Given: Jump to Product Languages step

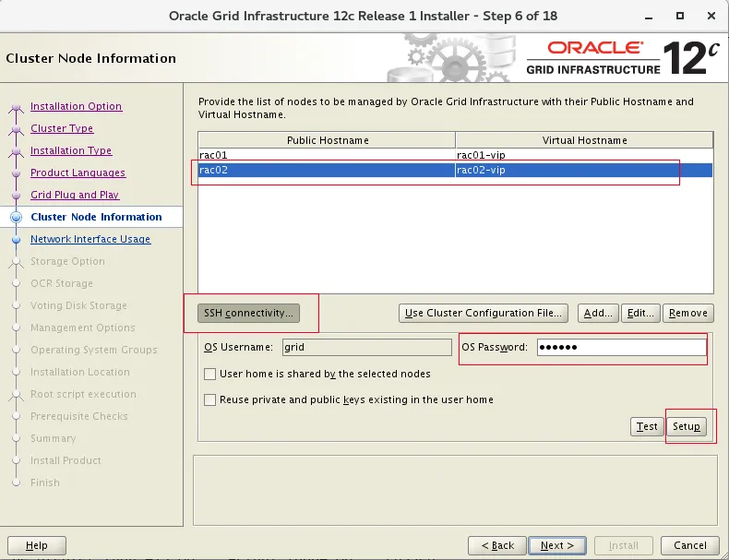Looking at the screenshot, I should click(78, 173).
